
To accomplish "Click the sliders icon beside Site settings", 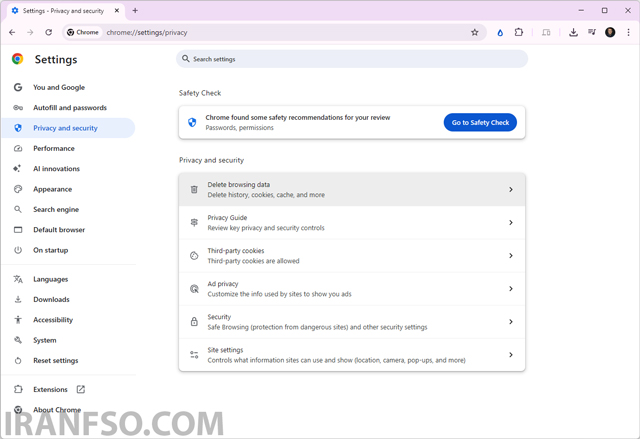I will pos(194,355).
